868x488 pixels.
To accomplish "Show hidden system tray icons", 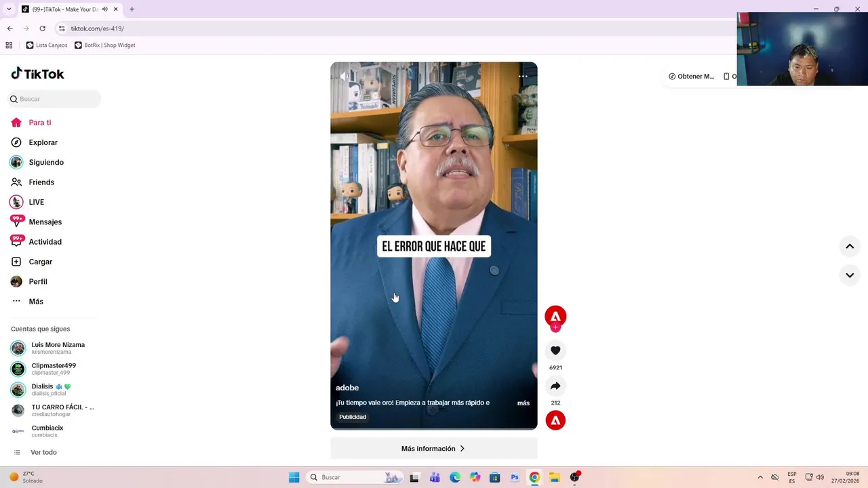I will tap(760, 477).
